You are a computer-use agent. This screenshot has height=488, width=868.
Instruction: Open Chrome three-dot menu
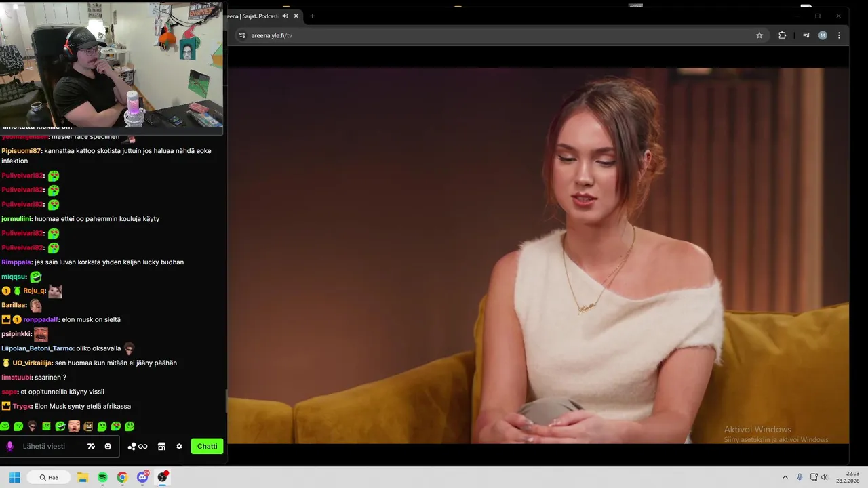point(839,35)
